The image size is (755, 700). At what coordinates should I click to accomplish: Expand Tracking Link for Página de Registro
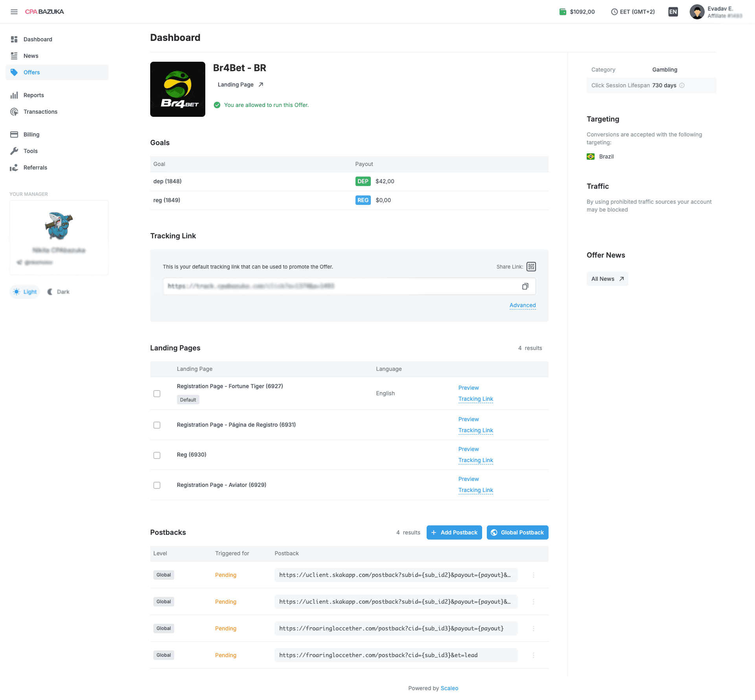click(476, 430)
